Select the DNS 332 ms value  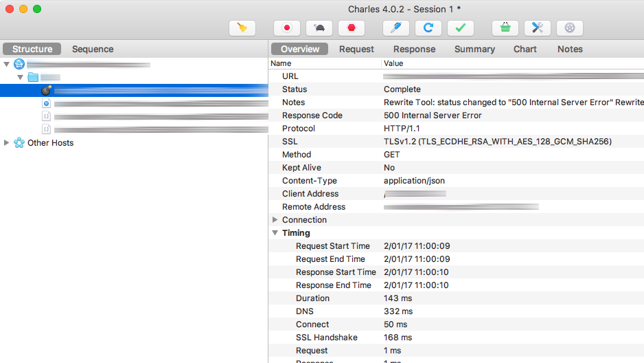398,311
